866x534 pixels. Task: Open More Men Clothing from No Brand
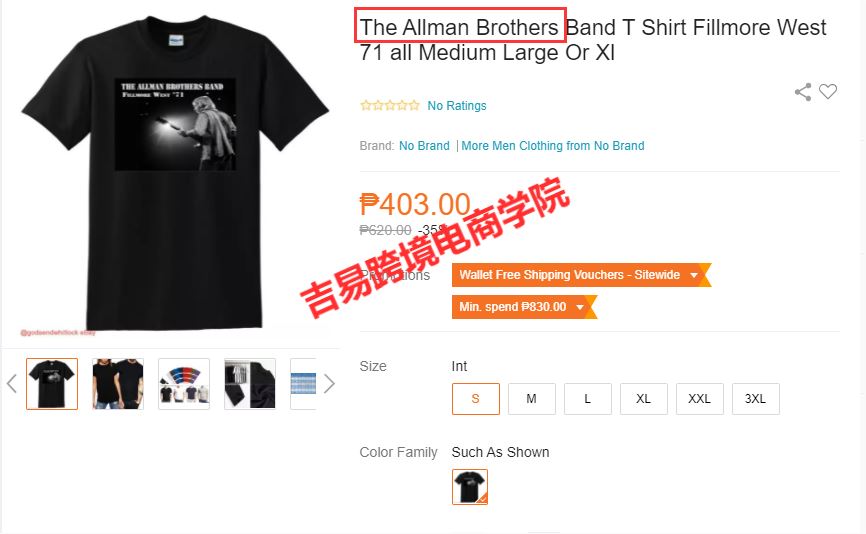(x=553, y=146)
